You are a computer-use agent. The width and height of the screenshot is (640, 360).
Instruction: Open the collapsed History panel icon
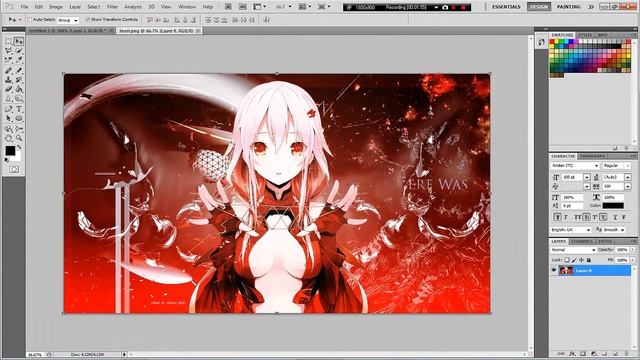[542, 42]
